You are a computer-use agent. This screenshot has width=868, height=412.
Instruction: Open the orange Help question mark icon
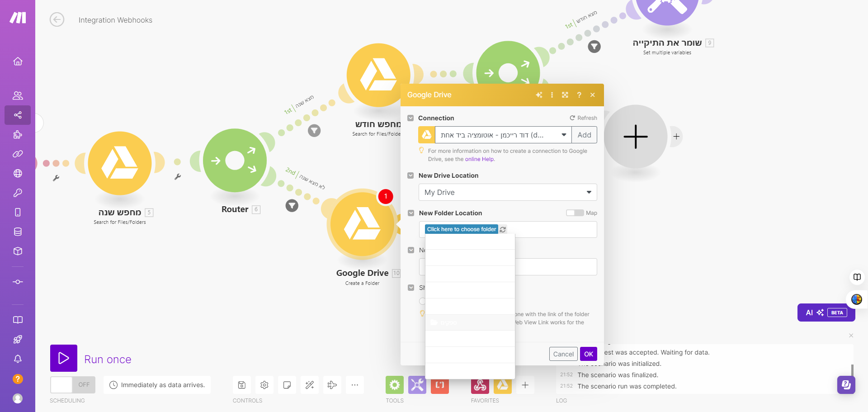pyautogui.click(x=18, y=379)
